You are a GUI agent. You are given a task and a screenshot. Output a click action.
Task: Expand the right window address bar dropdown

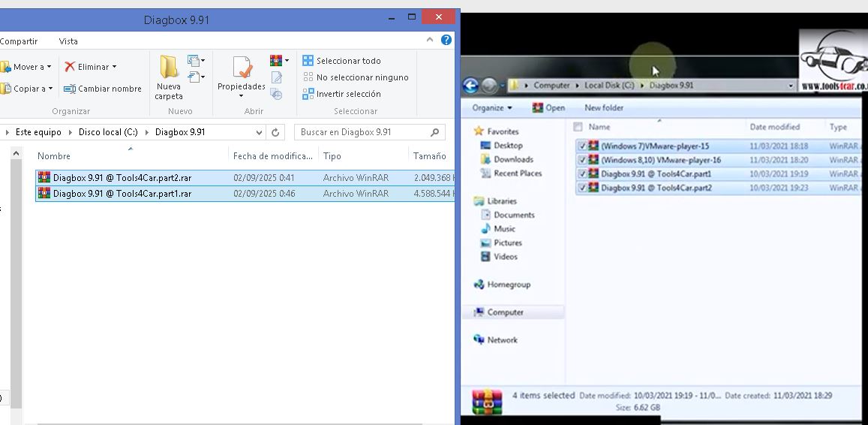791,86
